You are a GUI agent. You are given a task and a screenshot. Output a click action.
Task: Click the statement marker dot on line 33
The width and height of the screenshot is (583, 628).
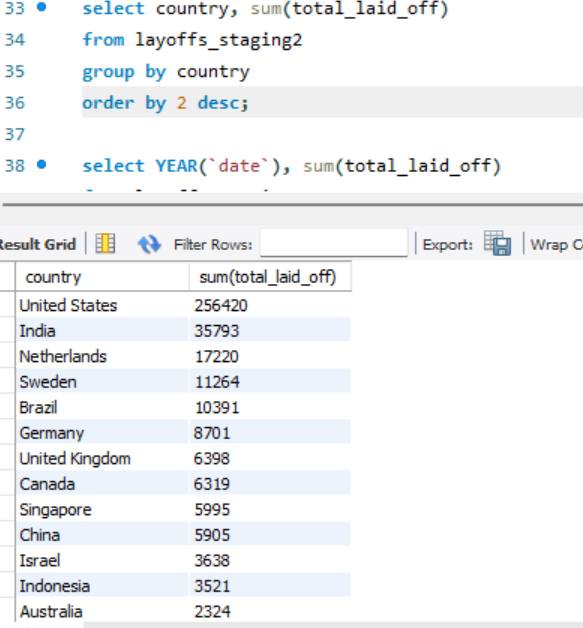[42, 7]
